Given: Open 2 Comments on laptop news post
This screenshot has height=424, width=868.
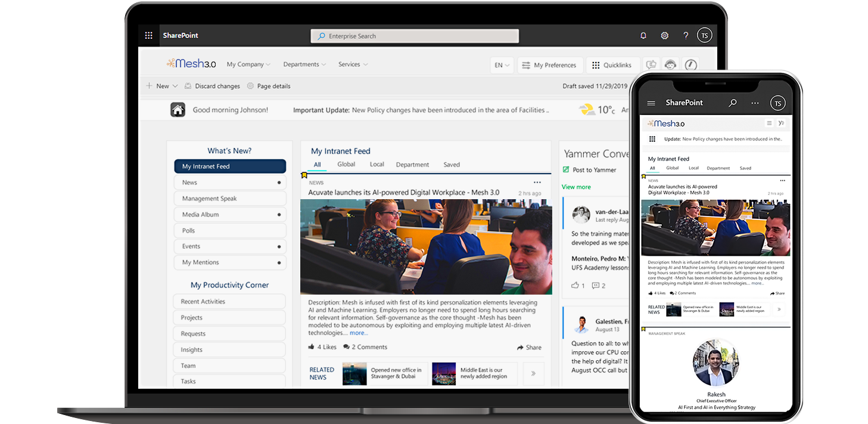Looking at the screenshot, I should [x=365, y=347].
